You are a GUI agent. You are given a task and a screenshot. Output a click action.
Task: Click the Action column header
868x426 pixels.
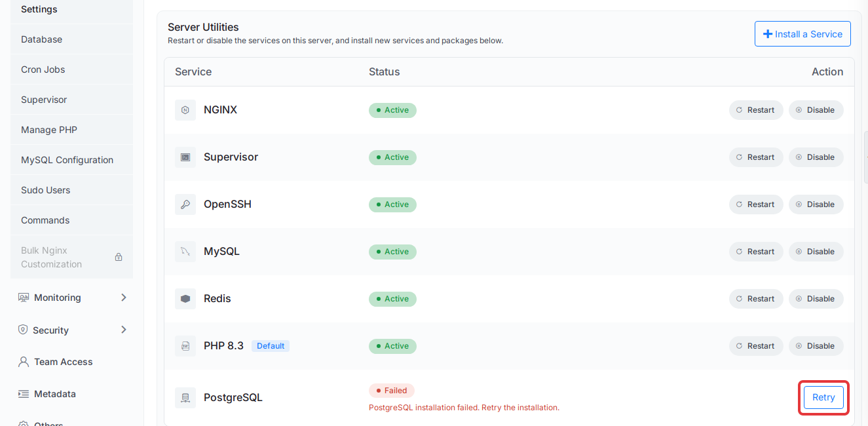coord(827,72)
